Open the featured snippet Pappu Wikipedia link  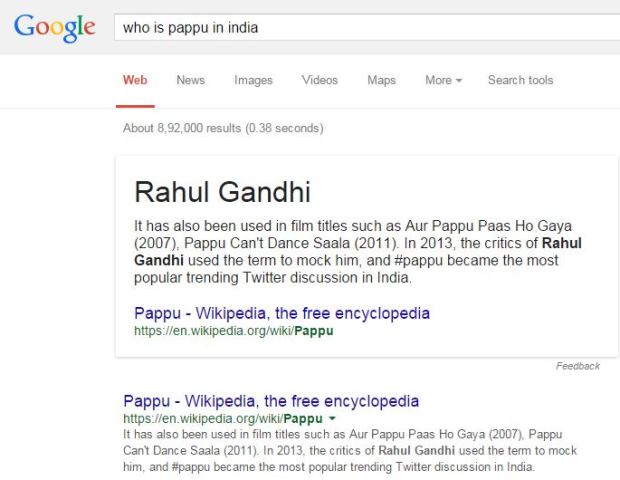click(282, 313)
